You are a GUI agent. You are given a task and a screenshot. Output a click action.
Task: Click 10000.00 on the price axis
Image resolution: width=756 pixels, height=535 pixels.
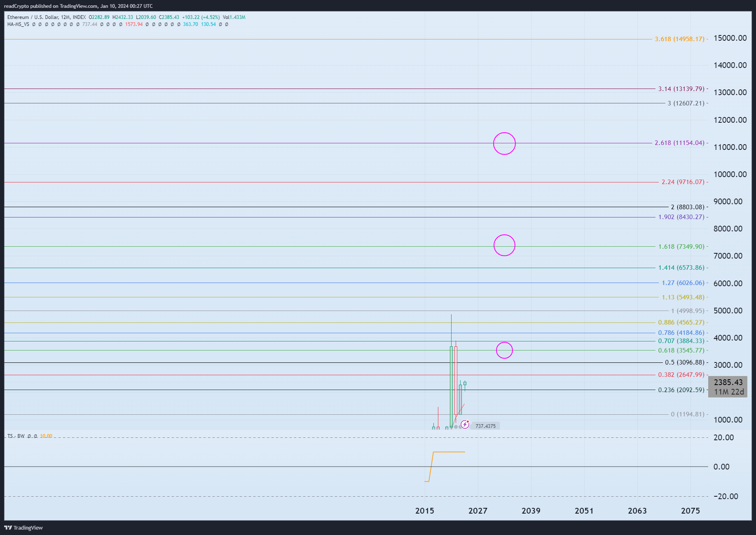coord(730,174)
